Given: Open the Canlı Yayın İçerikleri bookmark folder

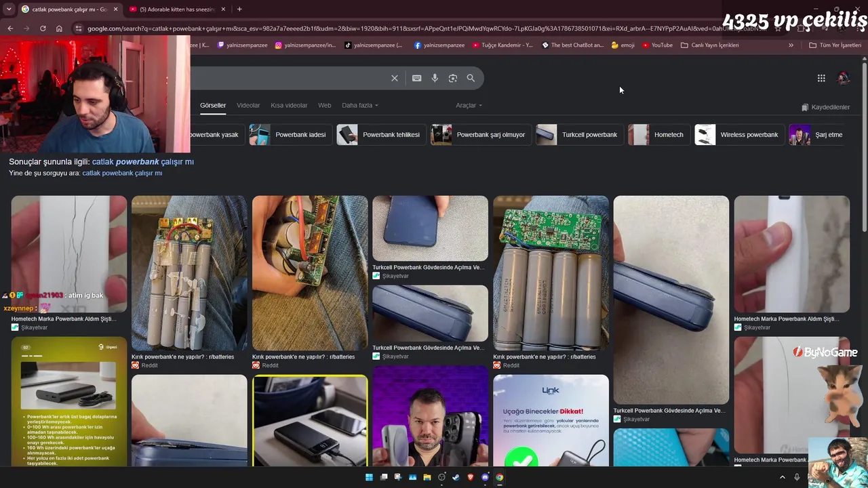Looking at the screenshot, I should [709, 45].
